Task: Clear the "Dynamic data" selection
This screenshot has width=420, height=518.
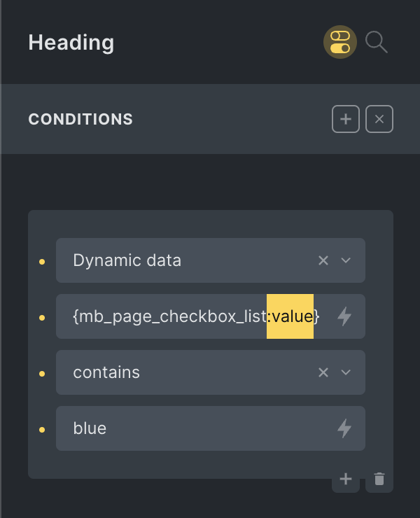Action: (323, 260)
